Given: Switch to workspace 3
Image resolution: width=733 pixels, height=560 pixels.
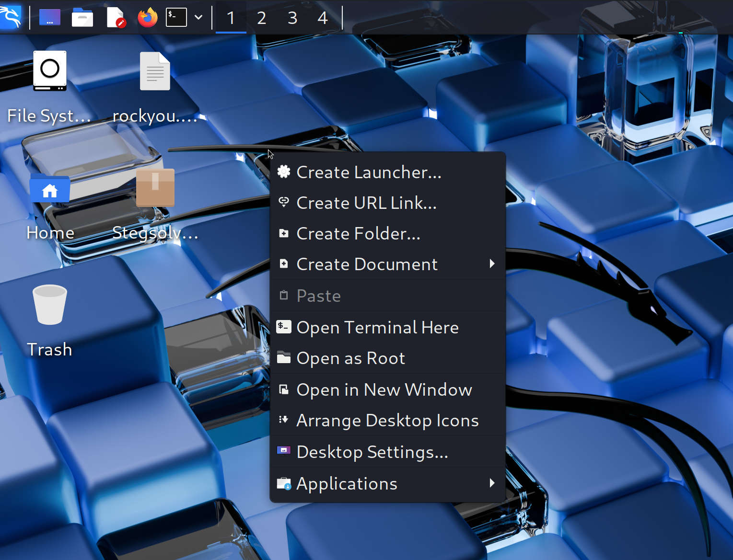Looking at the screenshot, I should 292,18.
